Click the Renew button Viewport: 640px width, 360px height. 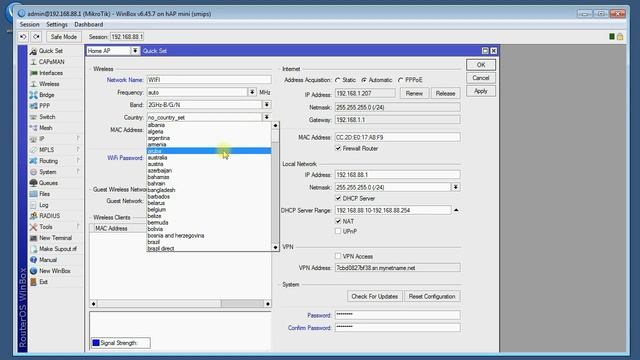(414, 93)
